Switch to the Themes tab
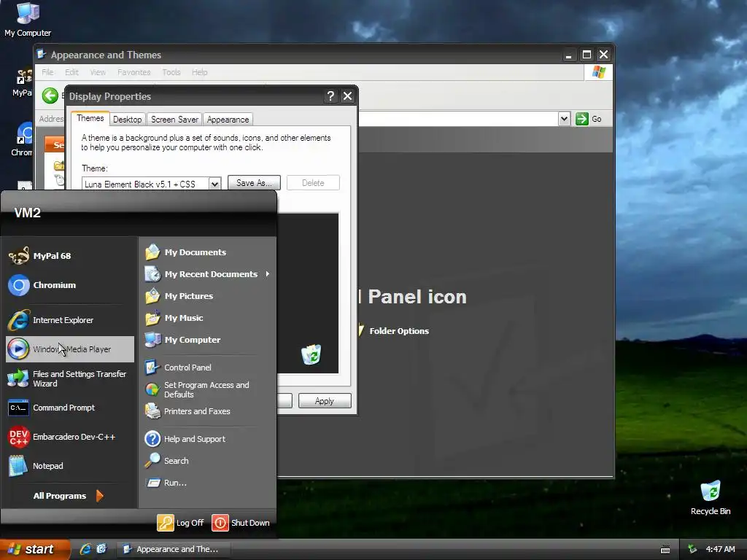This screenshot has height=560, width=747. pyautogui.click(x=90, y=119)
